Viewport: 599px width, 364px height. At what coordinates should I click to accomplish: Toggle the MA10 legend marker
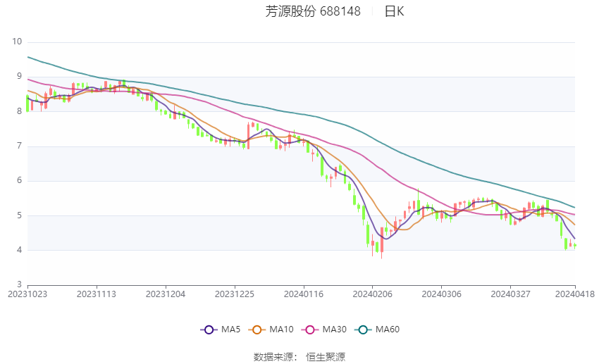[257, 330]
